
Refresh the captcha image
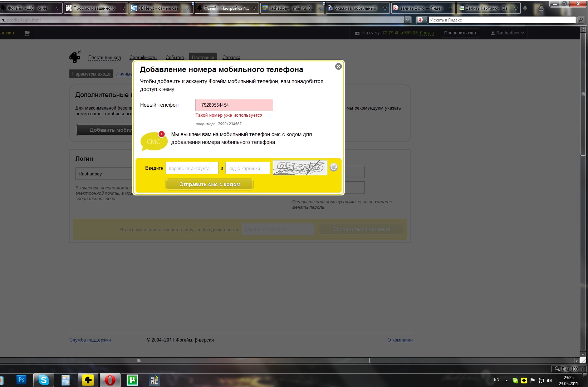(334, 167)
